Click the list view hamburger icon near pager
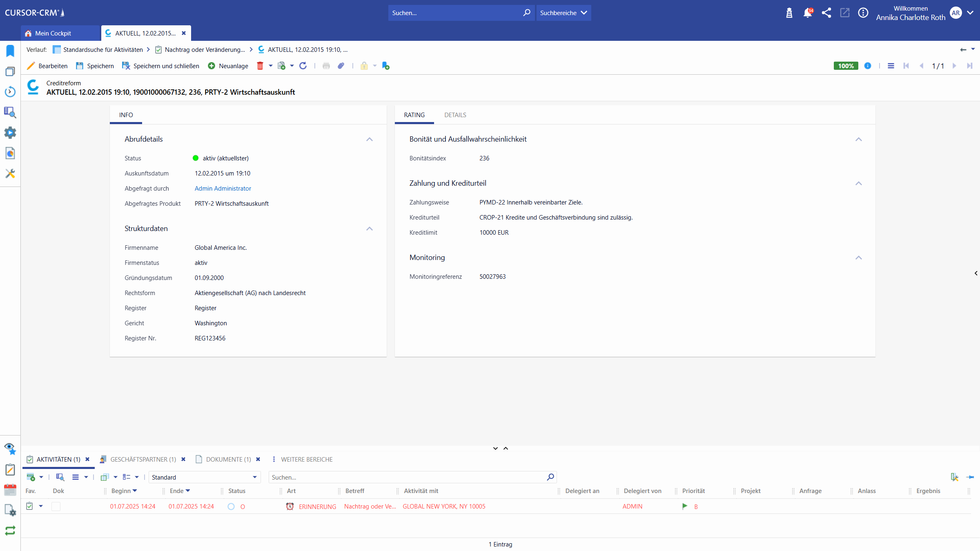Viewport: 980px width, 551px height. [891, 66]
